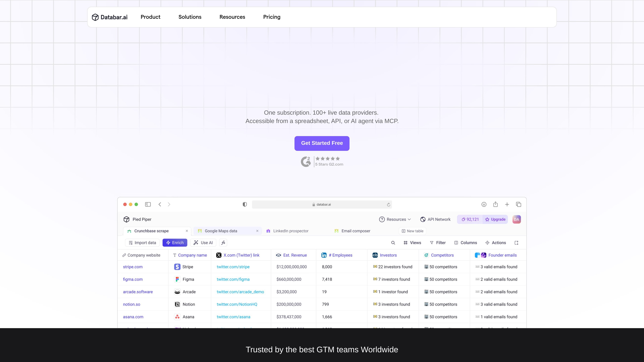Open the API Network link
Screen dimensions: 644x362
click(435, 219)
